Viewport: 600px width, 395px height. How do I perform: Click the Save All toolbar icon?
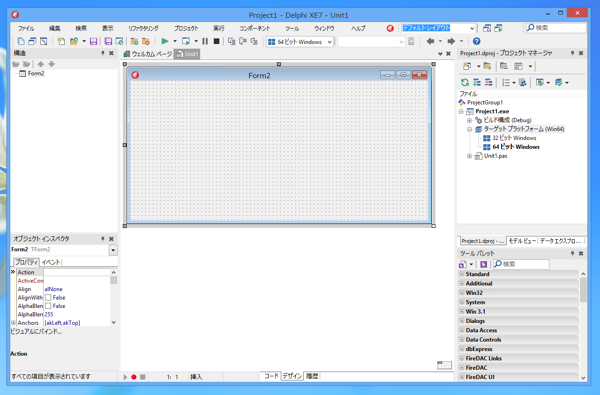tap(108, 41)
